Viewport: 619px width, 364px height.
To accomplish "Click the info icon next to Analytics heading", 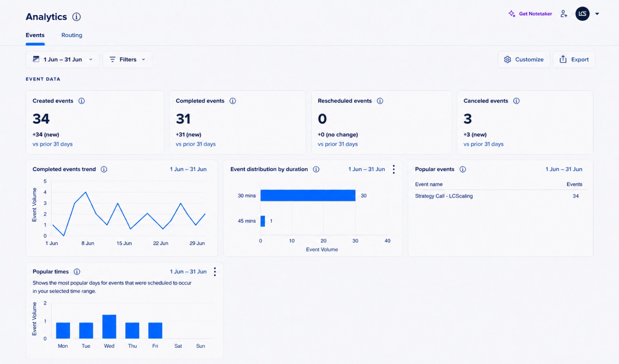I will click(77, 17).
